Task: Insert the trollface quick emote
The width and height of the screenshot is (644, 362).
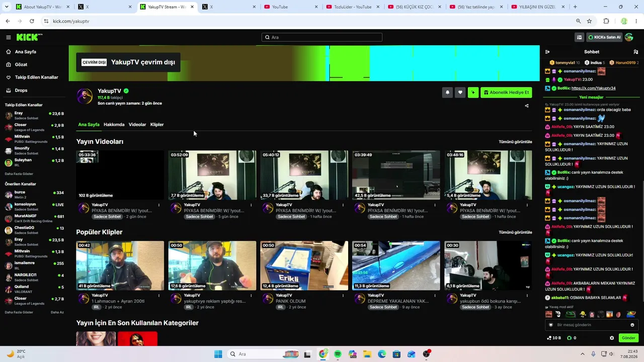Action: [558, 314]
